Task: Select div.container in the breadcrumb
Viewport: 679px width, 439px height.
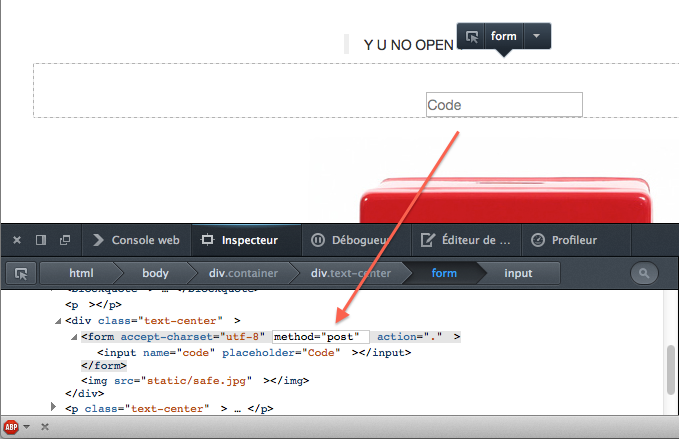Action: 243,273
